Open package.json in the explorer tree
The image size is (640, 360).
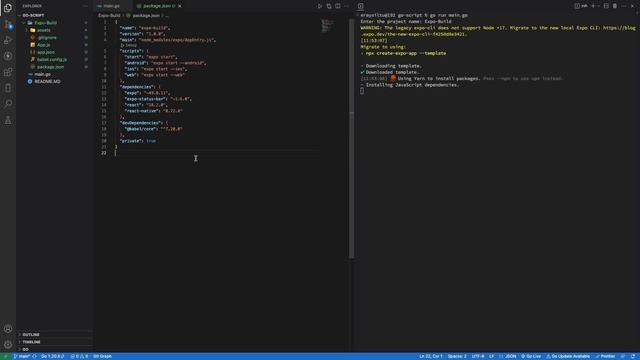[x=50, y=67]
